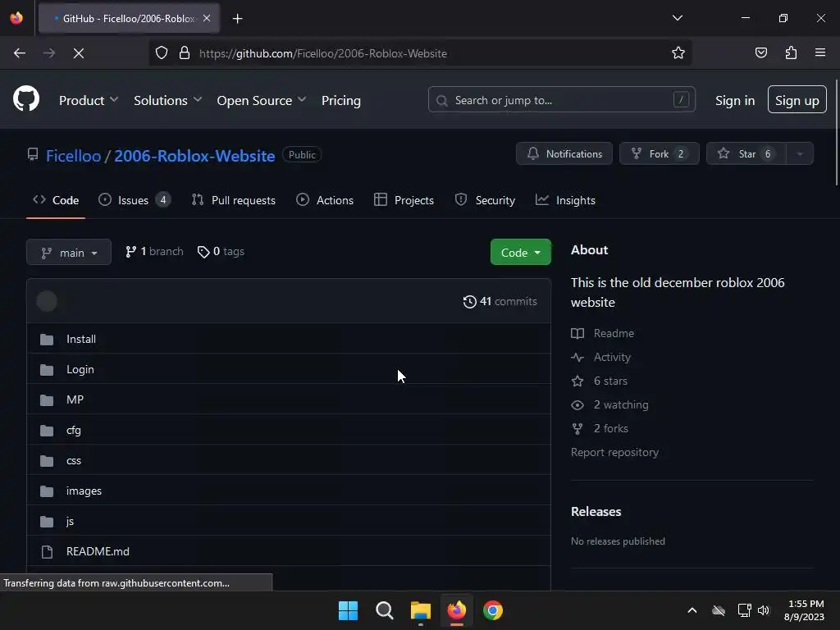Switch to the Pull requests tab

(x=233, y=200)
